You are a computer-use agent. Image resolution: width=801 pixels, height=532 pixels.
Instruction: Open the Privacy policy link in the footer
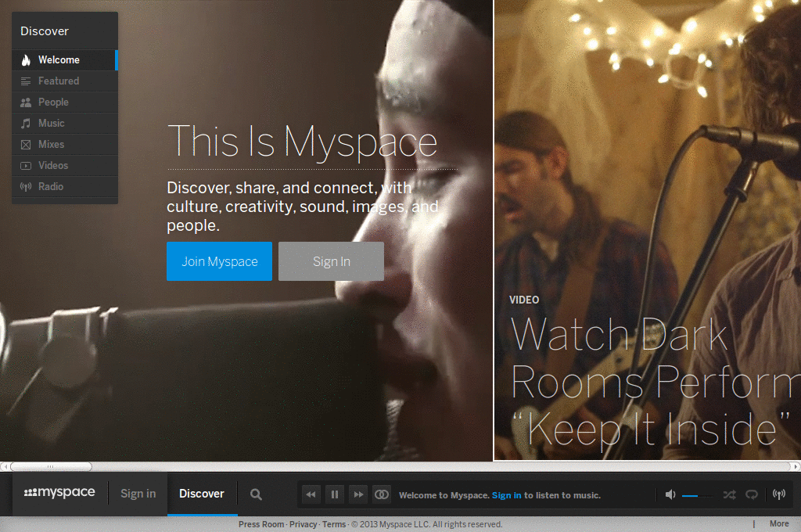point(303,524)
